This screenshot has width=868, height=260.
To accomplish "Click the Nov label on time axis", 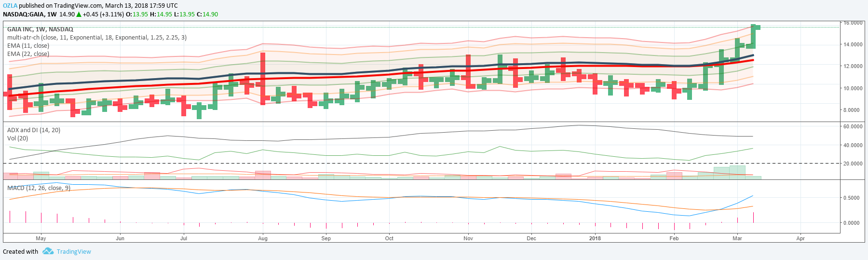I will coord(468,238).
